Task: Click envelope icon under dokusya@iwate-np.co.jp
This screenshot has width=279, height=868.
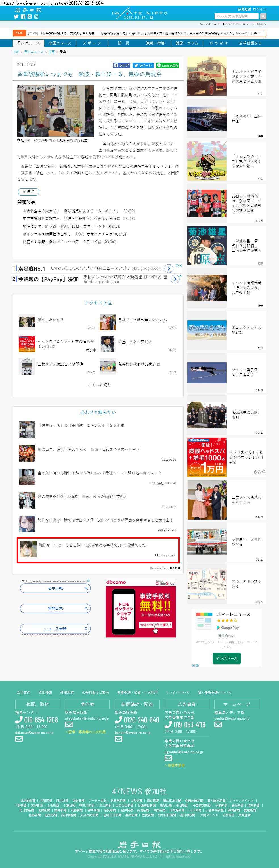Action: coord(19,739)
